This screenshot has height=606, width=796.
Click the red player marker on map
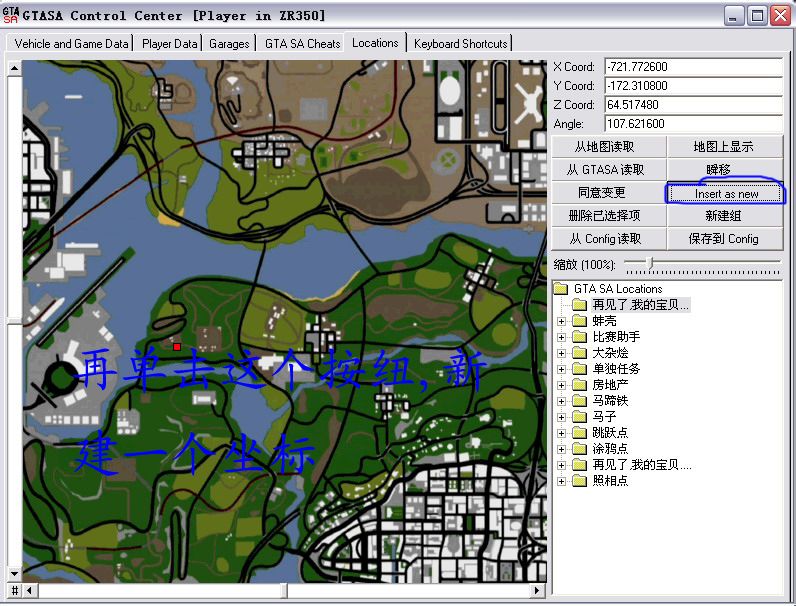pos(177,347)
